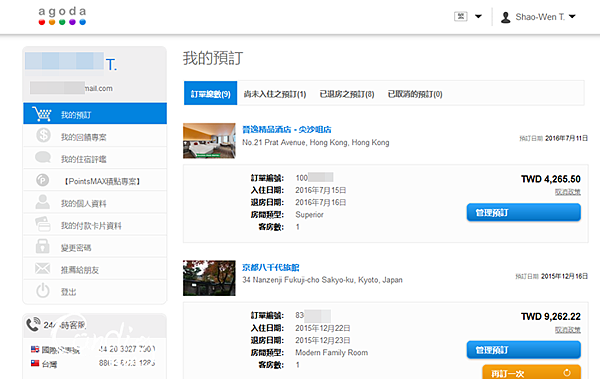Screen dimensions: 600x379
Task: Click the check-in date 2015年12月22日
Action: point(323,328)
